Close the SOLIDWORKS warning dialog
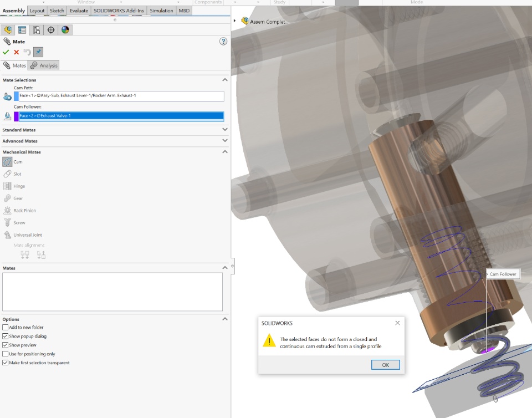 click(x=397, y=323)
